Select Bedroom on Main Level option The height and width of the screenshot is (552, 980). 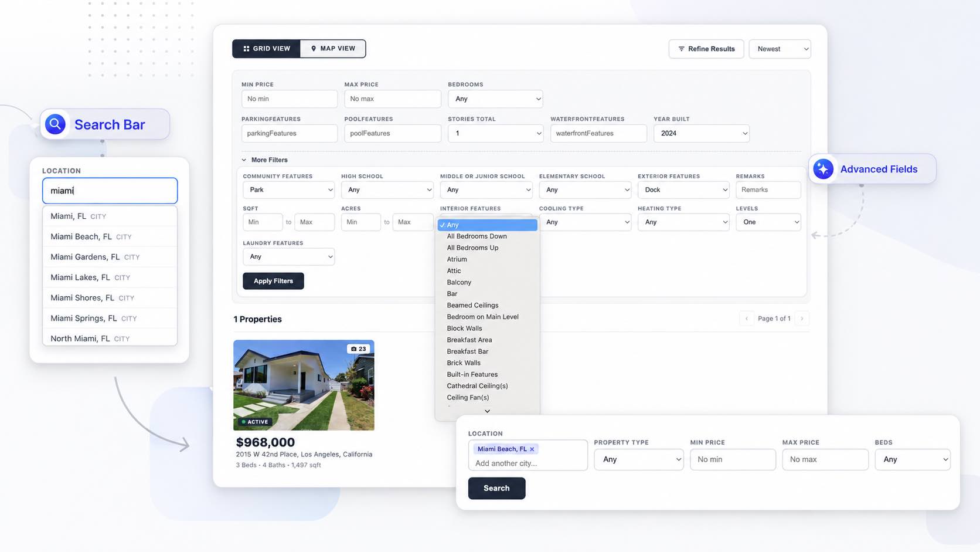487,317
